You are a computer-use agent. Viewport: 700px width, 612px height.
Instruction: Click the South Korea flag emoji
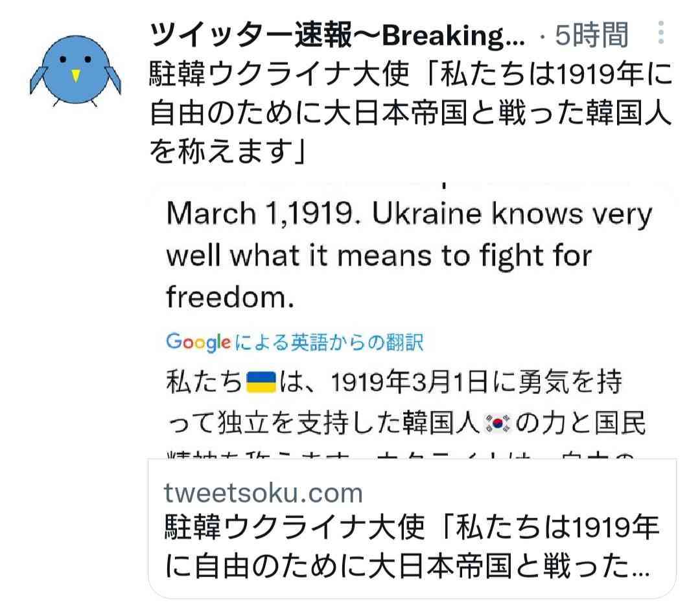coord(497,424)
